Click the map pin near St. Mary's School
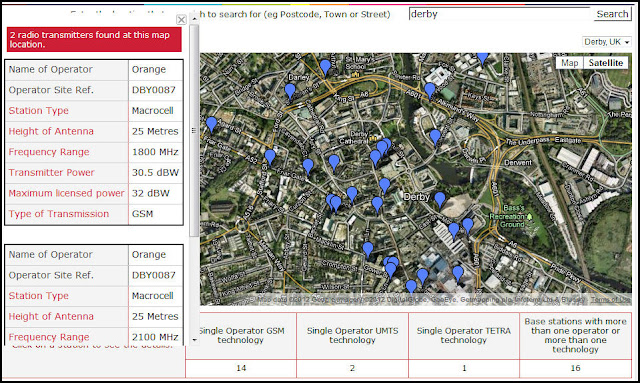 point(325,67)
